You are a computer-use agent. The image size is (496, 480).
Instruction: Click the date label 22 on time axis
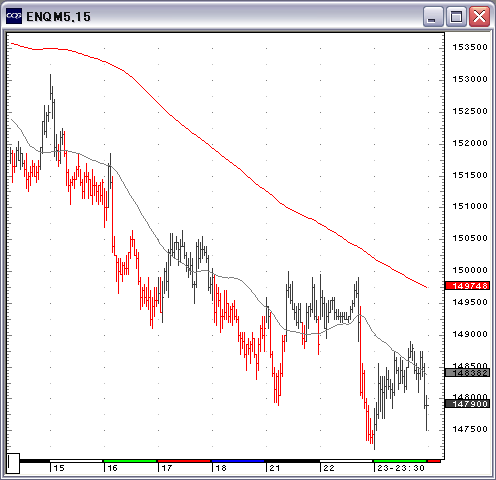tap(329, 468)
